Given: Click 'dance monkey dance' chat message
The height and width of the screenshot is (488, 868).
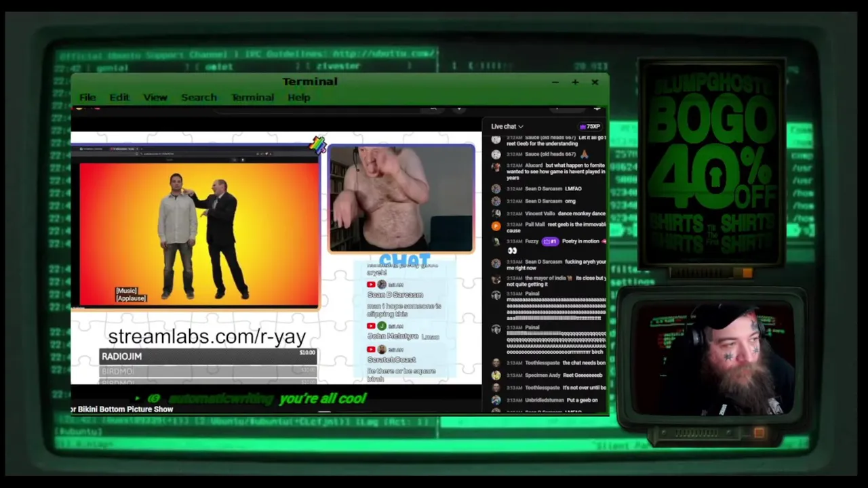Looking at the screenshot, I should (x=582, y=213).
